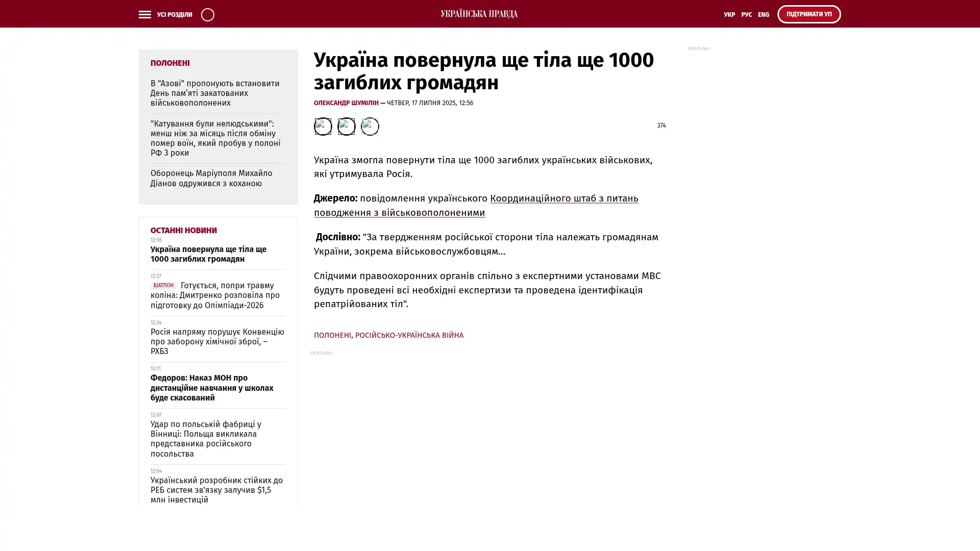Viewport: 980px width, 551px height.
Task: Open the Полонені tag below the article
Action: pos(332,335)
